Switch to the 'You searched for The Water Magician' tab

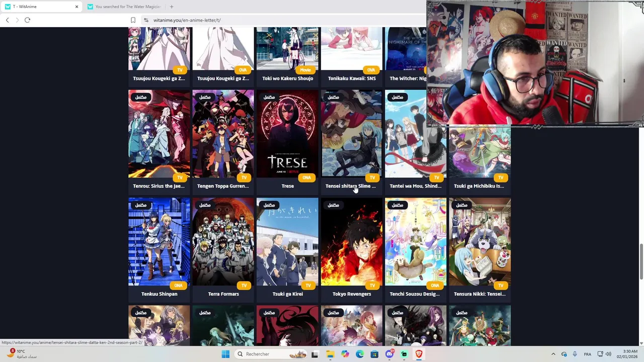pos(124,7)
